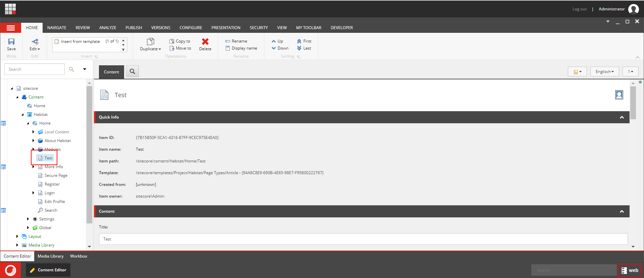Move the item Down in sorting

click(x=280, y=48)
